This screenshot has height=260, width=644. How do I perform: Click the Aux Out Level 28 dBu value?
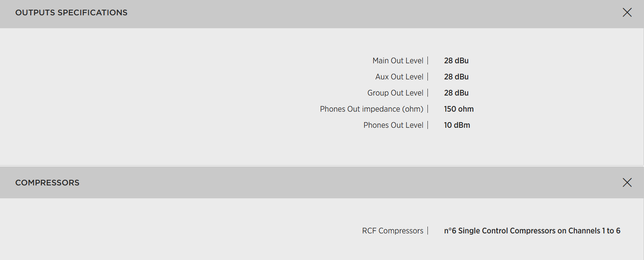coord(456,77)
